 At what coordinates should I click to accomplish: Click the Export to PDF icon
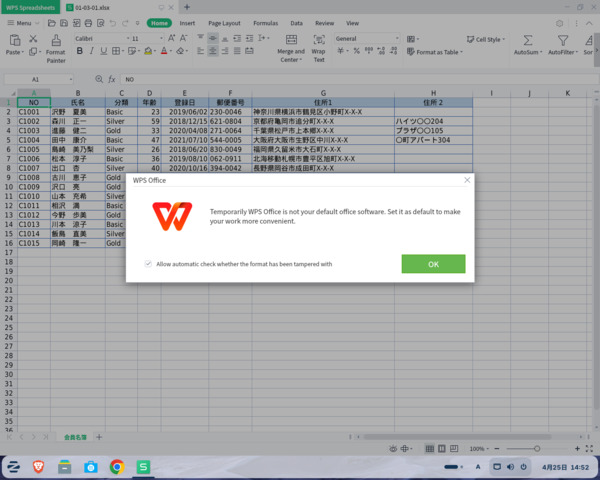pos(77,23)
